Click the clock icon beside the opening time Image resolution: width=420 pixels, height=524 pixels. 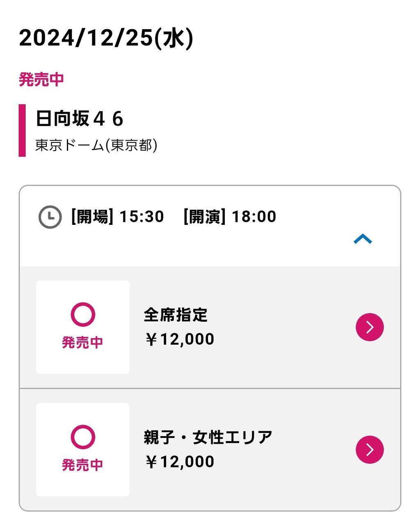(50, 217)
